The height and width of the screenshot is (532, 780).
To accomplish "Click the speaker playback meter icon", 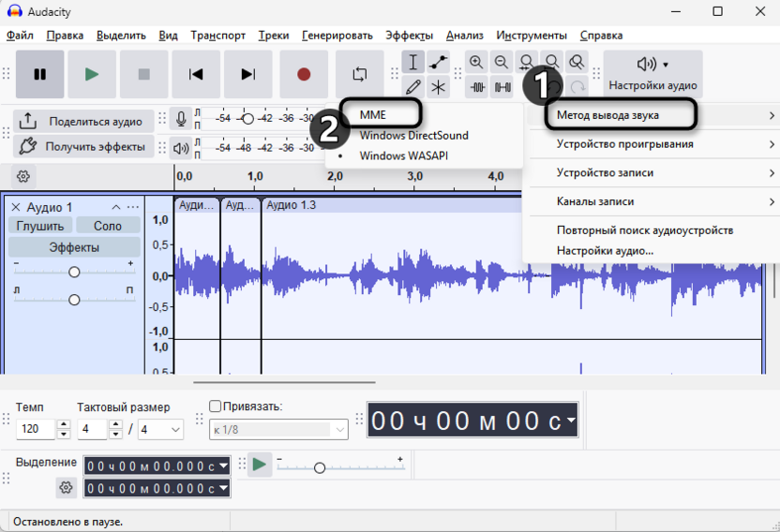I will tap(181, 148).
